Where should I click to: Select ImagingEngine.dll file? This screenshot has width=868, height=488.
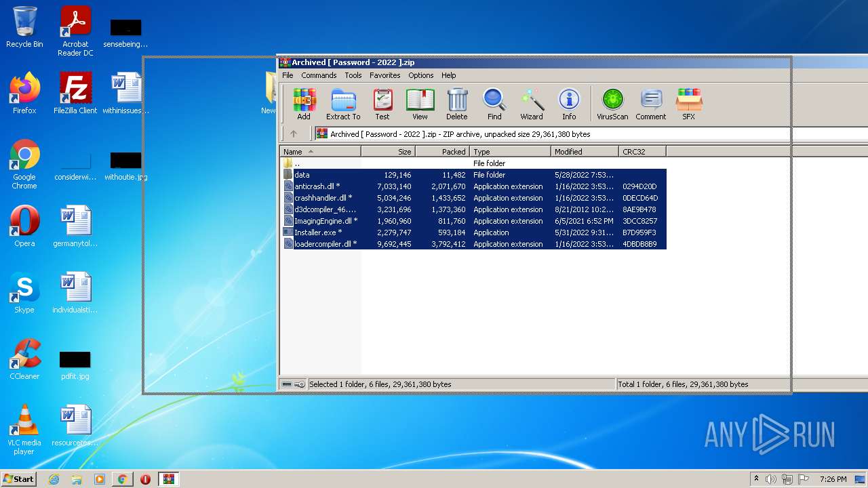point(473,221)
